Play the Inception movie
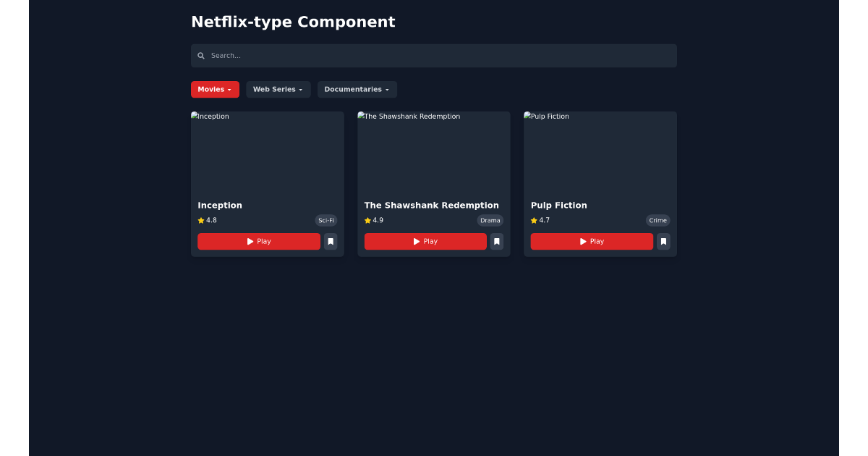The width and height of the screenshot is (868, 456). [x=259, y=241]
